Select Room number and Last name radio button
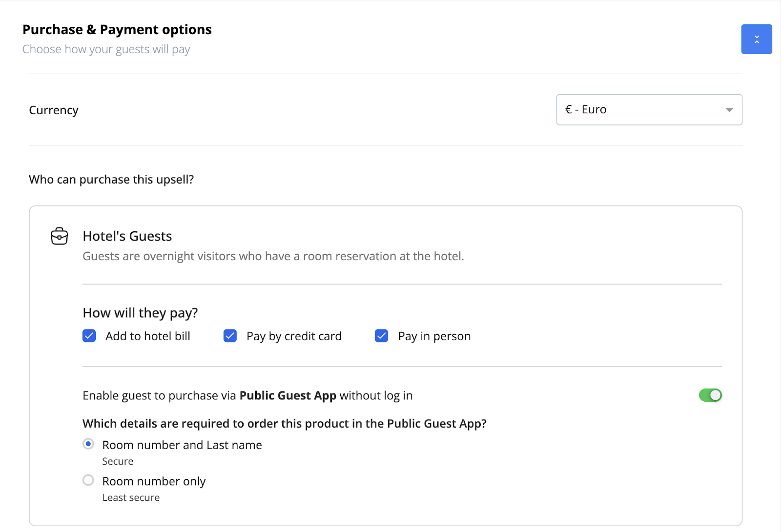The width and height of the screenshot is (781, 532). coord(88,444)
